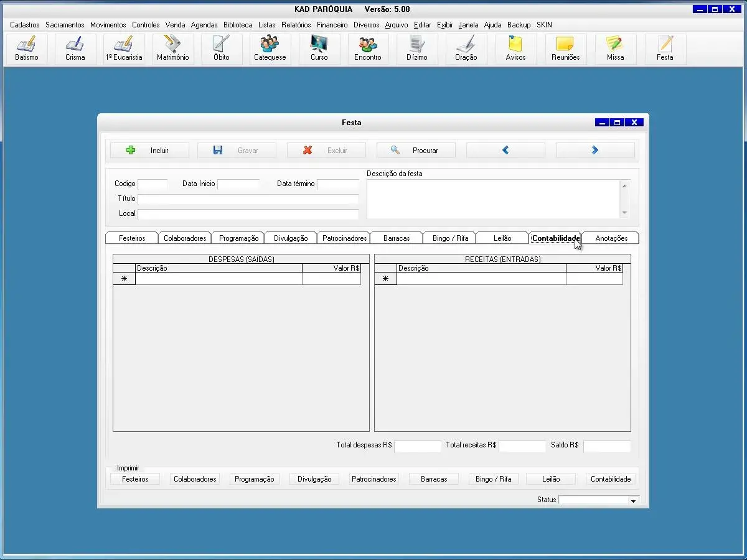Print the Divulgação report

[314, 479]
